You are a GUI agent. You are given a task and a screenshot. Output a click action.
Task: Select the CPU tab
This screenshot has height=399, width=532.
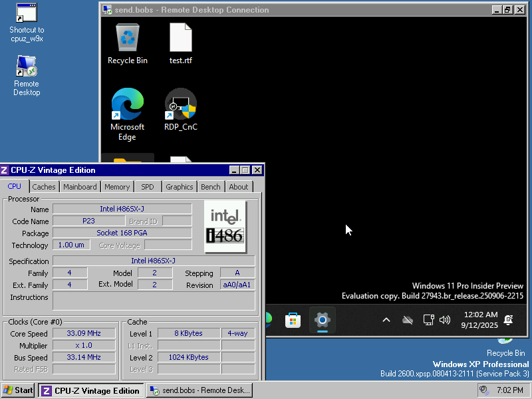point(14,186)
